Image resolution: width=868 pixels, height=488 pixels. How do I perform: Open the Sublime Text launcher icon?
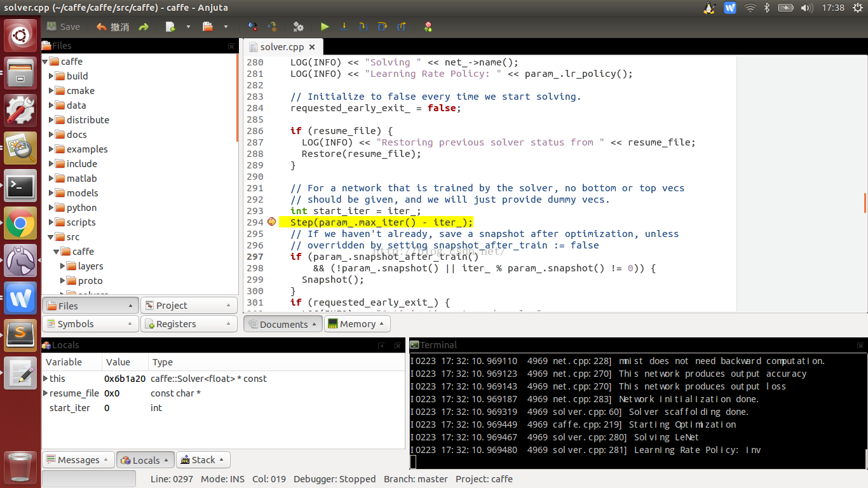(20, 334)
